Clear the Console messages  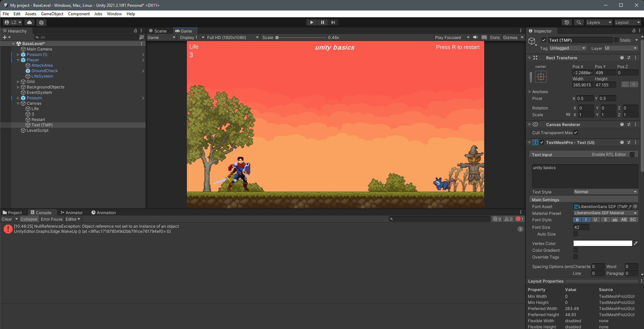coord(6,219)
